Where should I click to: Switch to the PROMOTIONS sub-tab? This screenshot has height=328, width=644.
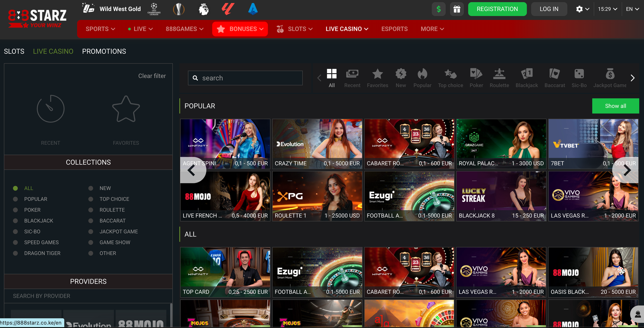[104, 52]
